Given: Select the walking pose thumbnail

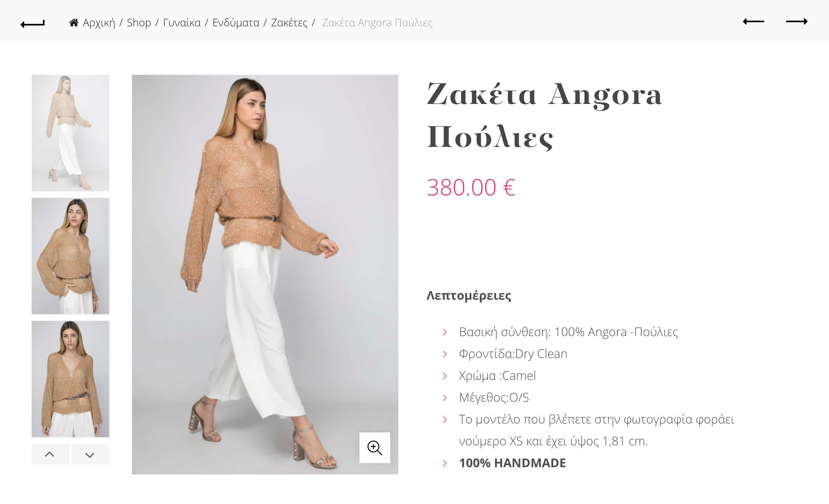Looking at the screenshot, I should (70, 133).
